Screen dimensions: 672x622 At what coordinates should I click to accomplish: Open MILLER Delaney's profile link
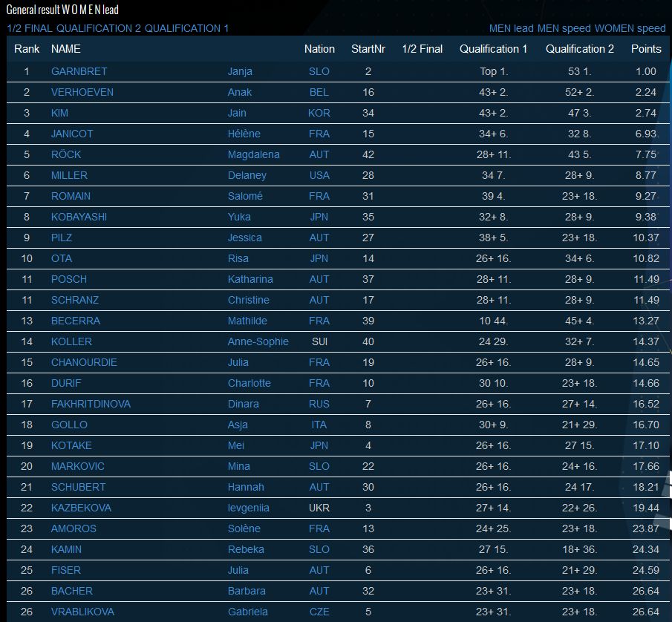(69, 175)
